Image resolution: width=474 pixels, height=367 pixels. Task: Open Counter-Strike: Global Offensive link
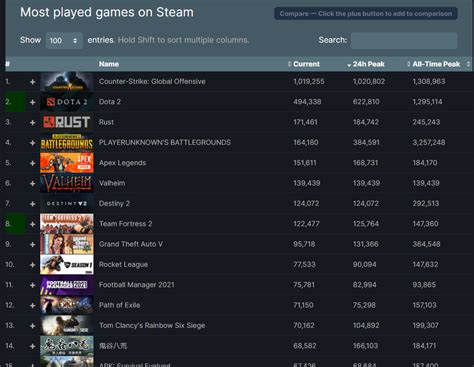pos(152,82)
